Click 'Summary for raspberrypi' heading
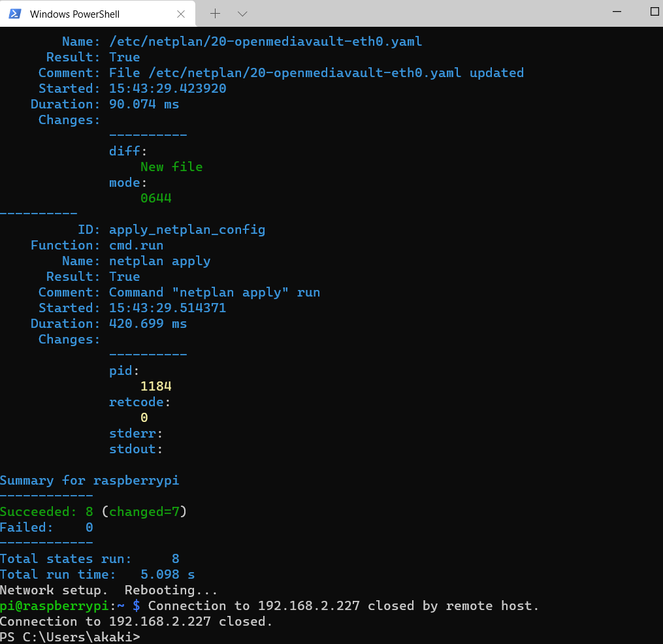This screenshot has height=644, width=663. tap(89, 480)
